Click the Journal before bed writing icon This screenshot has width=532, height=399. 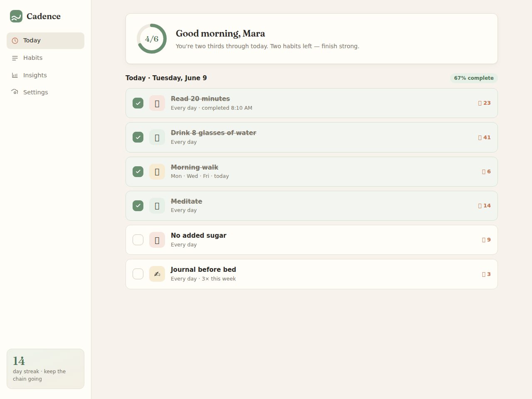click(157, 274)
